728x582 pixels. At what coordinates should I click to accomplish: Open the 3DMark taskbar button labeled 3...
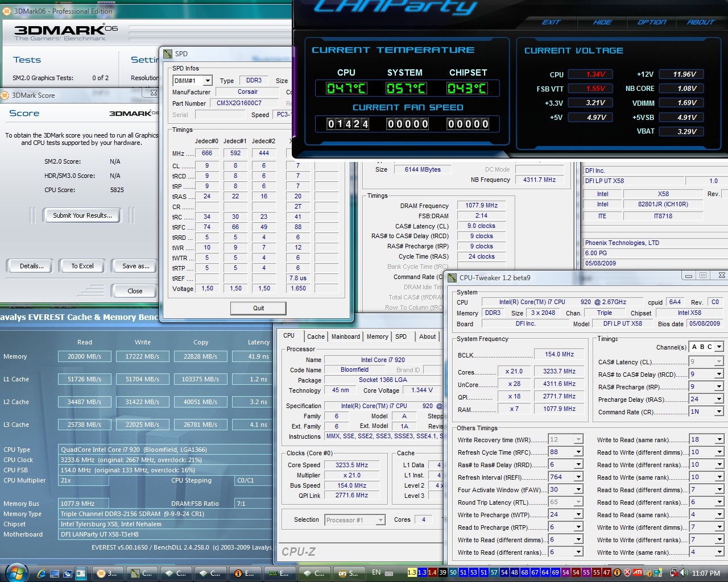108,573
